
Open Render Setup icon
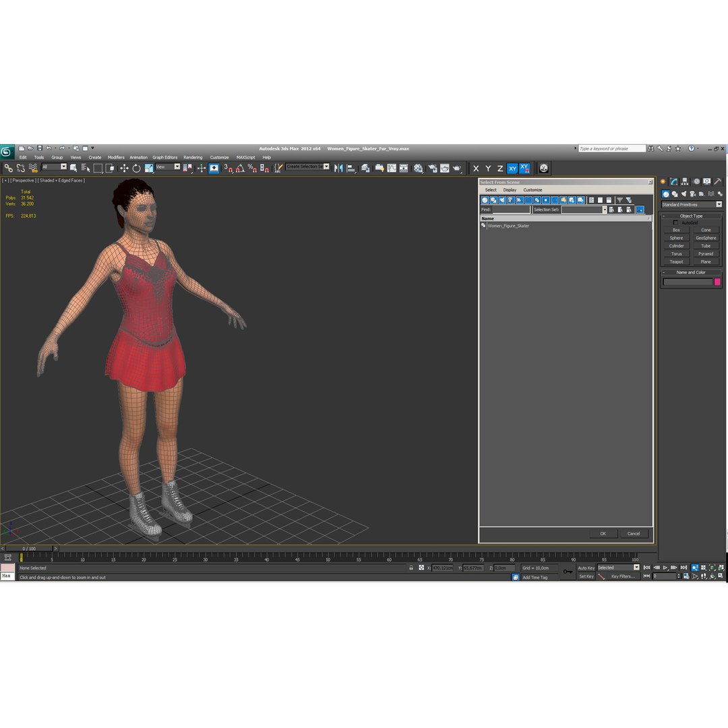click(x=432, y=168)
